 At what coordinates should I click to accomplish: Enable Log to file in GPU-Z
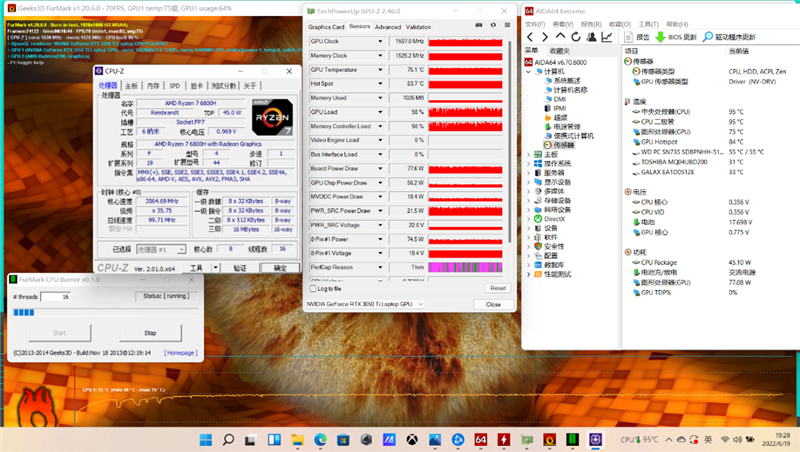click(313, 289)
